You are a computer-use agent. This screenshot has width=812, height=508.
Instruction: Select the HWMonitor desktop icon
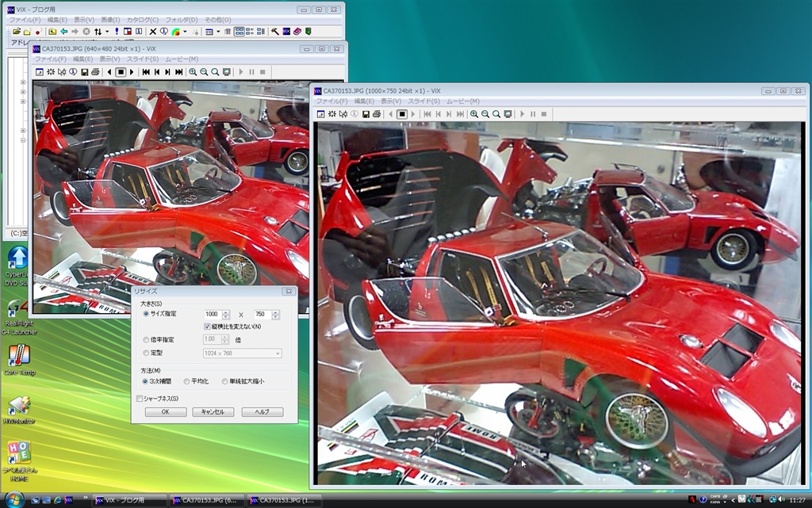point(19,410)
